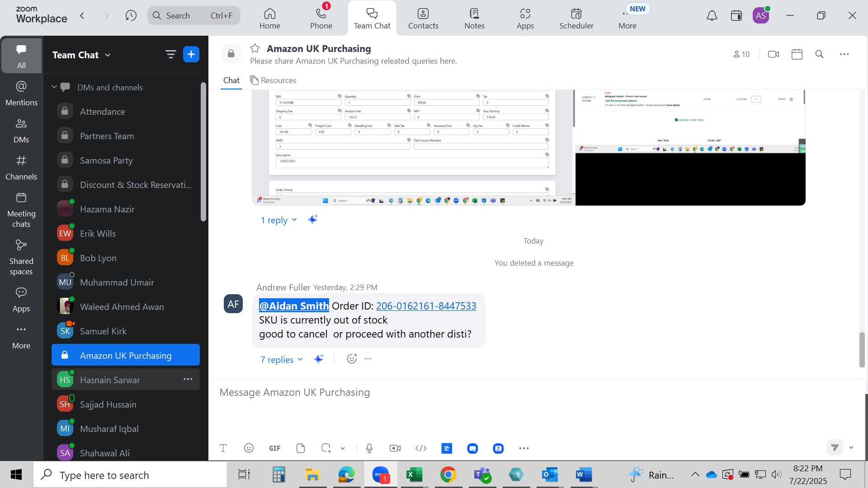Open the emoji picker
This screenshot has height=488, width=868.
[x=249, y=448]
